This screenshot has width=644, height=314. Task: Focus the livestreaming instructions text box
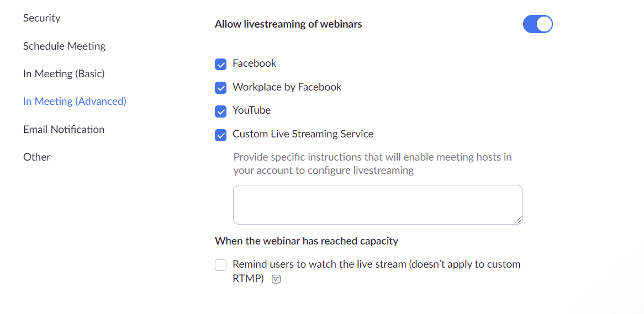[x=378, y=205]
